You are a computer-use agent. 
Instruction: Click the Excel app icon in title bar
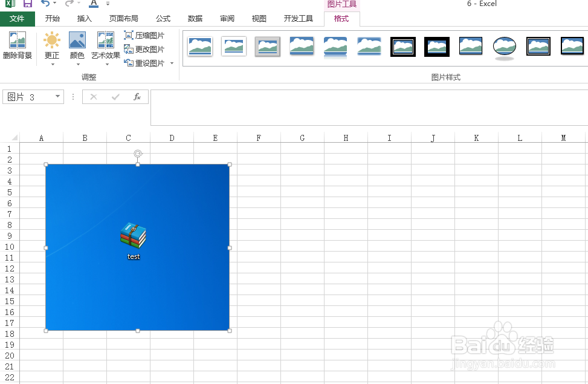pyautogui.click(x=10, y=4)
